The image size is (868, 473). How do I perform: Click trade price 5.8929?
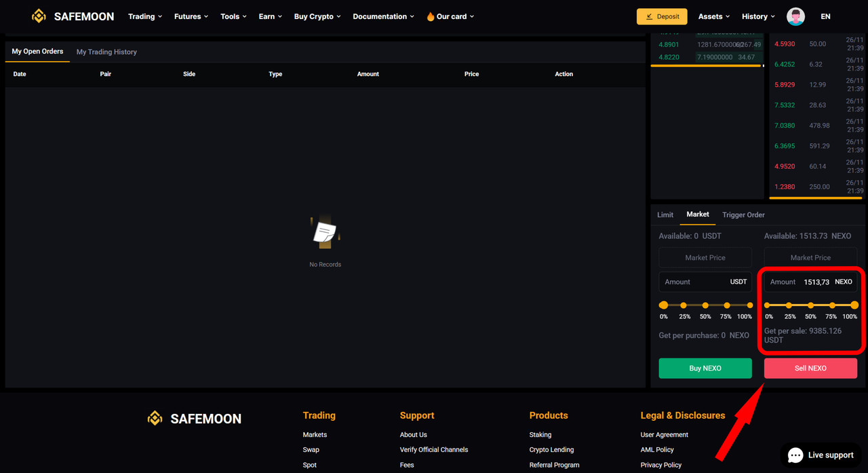(785, 85)
